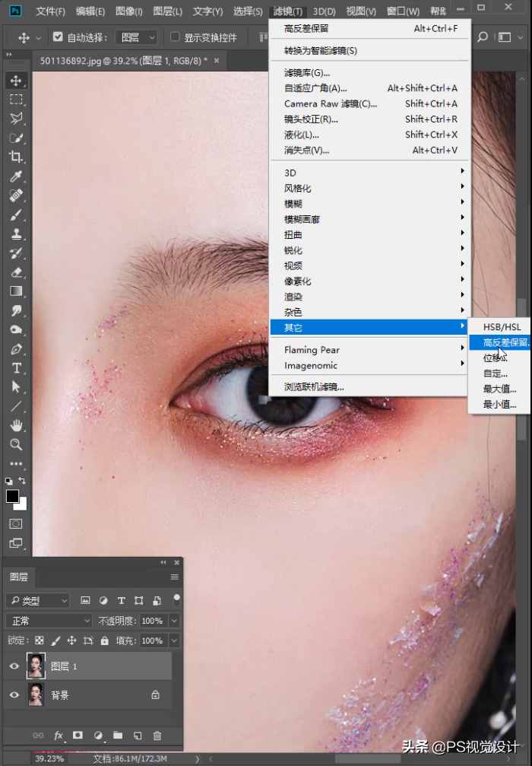Hide the 背景 layer eye icon
This screenshot has height=766, width=532.
(x=14, y=694)
